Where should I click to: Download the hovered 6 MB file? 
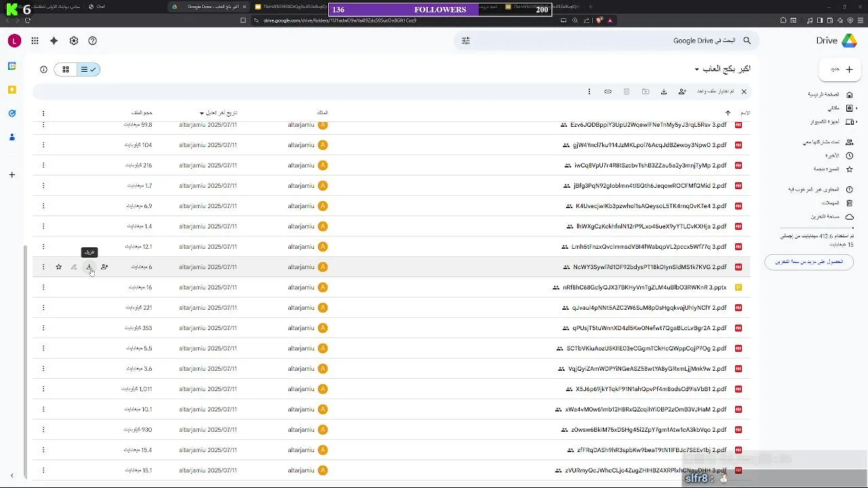[89, 267]
